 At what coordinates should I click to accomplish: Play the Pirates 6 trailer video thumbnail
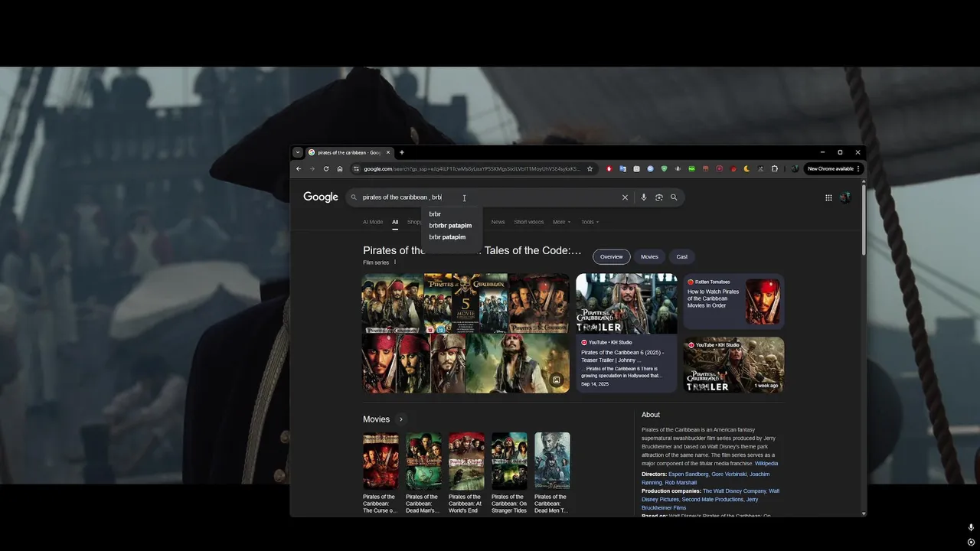pos(626,303)
